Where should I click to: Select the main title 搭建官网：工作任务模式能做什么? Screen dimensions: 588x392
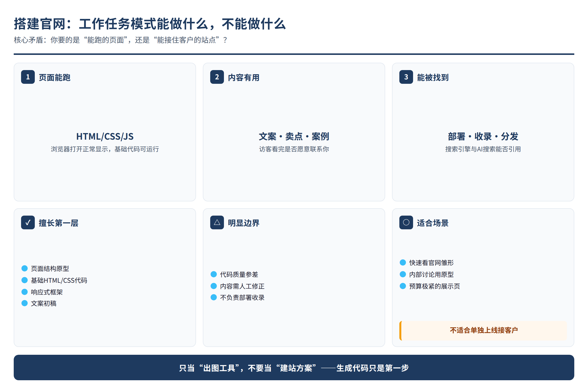(x=150, y=24)
